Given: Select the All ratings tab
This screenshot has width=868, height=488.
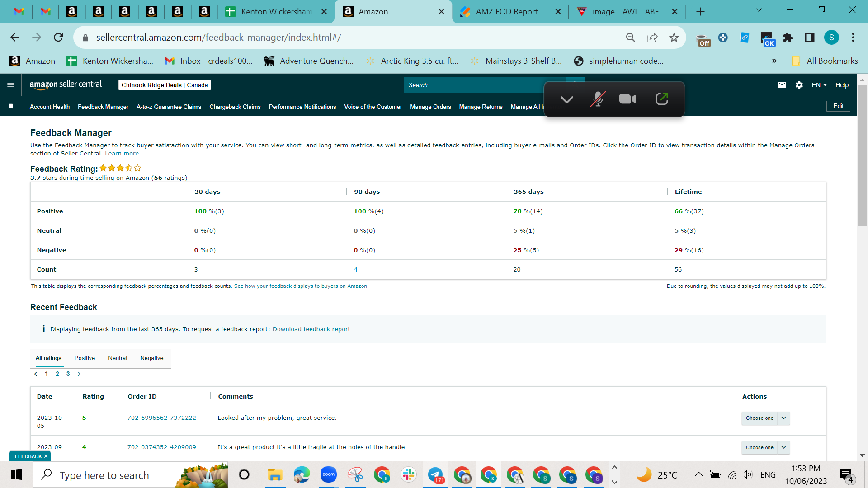Looking at the screenshot, I should (x=48, y=358).
